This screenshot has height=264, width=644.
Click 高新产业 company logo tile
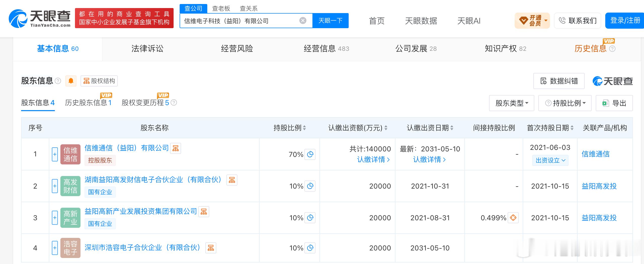coord(70,218)
